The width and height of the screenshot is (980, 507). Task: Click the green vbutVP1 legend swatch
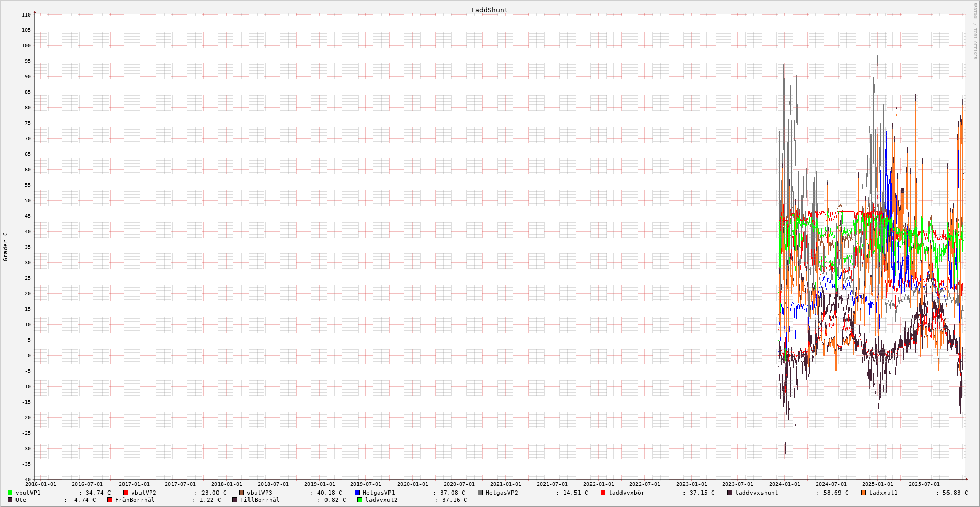pos(10,493)
